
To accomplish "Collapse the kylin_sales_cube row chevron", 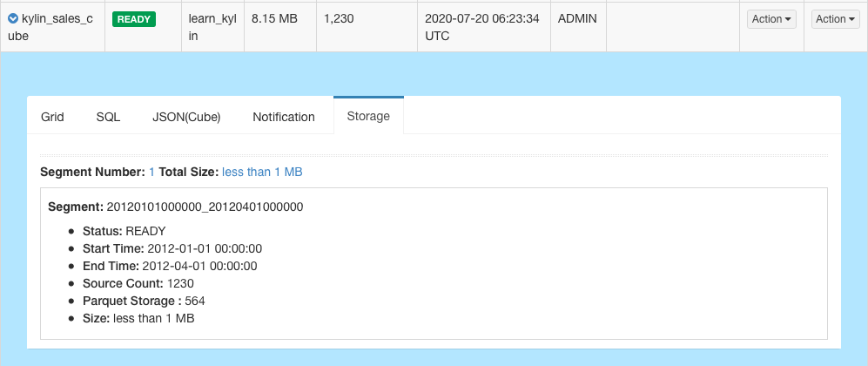I will click(x=13, y=18).
